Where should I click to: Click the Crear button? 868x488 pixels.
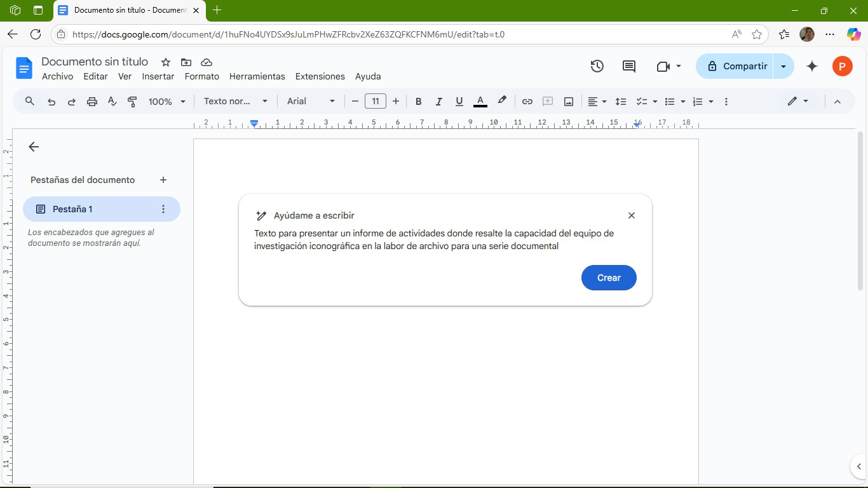click(608, 278)
